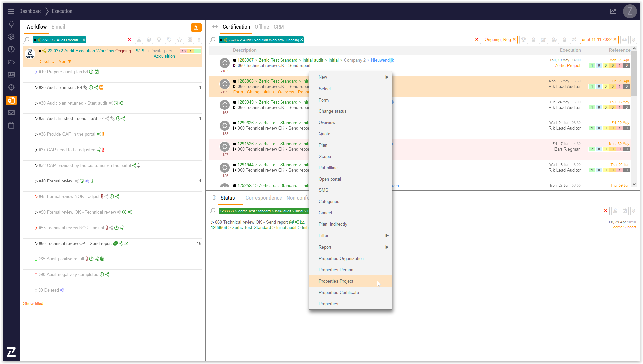
Task: Open the hamburger menu icon
Action: point(11,11)
